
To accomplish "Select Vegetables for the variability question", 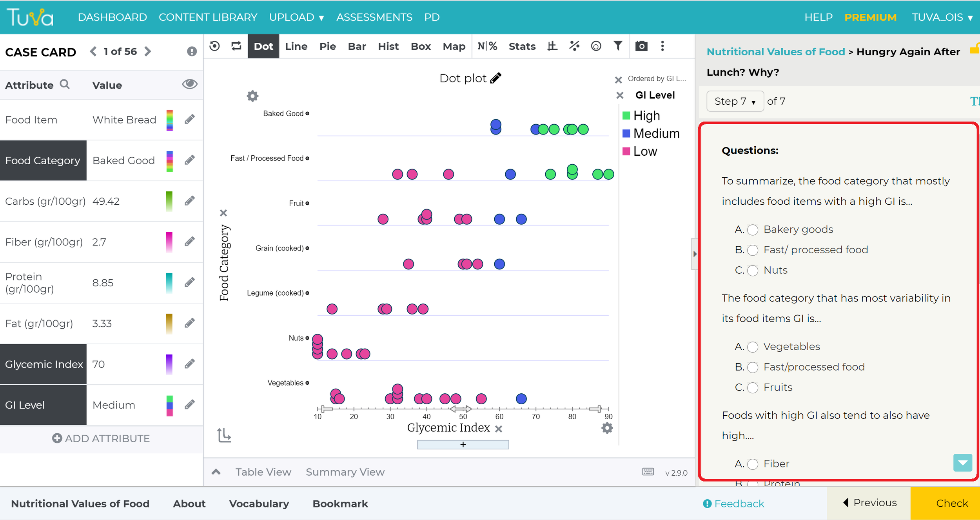I will pyautogui.click(x=753, y=347).
